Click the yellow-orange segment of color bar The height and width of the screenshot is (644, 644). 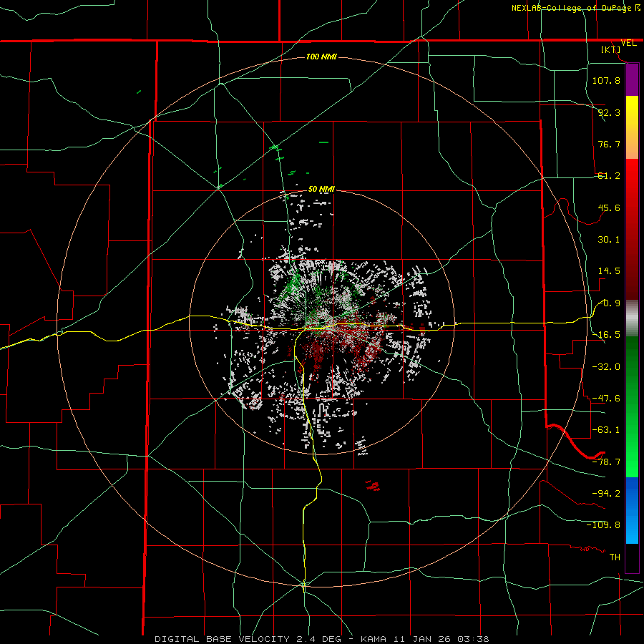[x=632, y=127]
